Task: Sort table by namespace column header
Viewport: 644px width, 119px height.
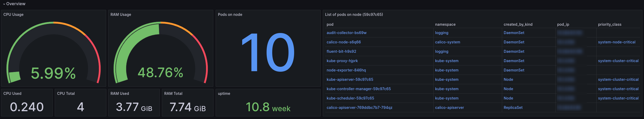Action: point(445,24)
